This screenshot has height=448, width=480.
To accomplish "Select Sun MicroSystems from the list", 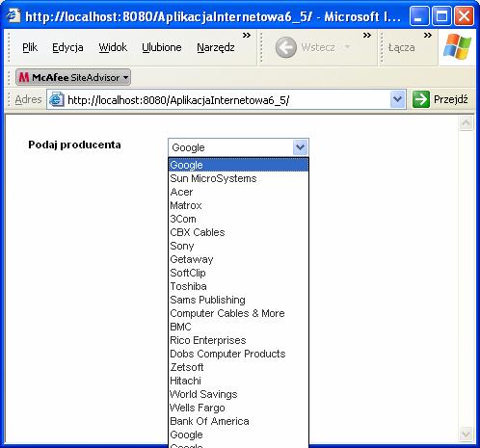I will point(238,178).
